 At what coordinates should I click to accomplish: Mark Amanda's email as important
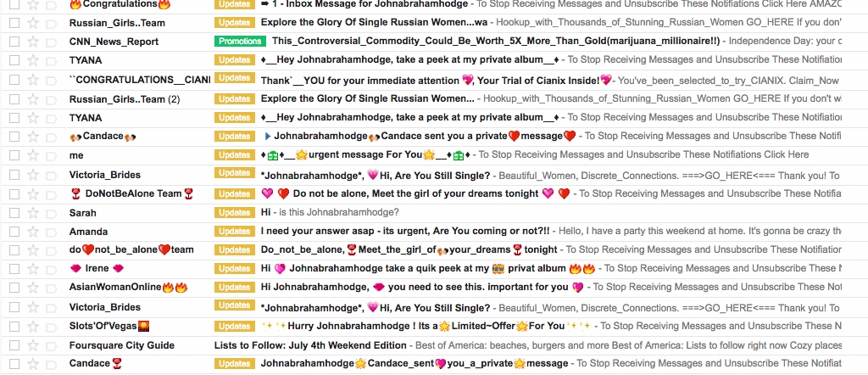coord(51,232)
